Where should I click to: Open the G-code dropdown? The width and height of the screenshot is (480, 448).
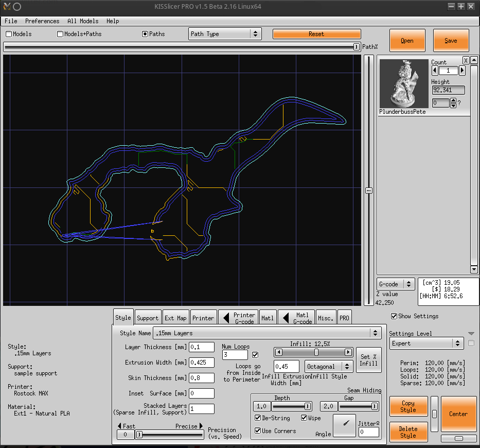396,284
